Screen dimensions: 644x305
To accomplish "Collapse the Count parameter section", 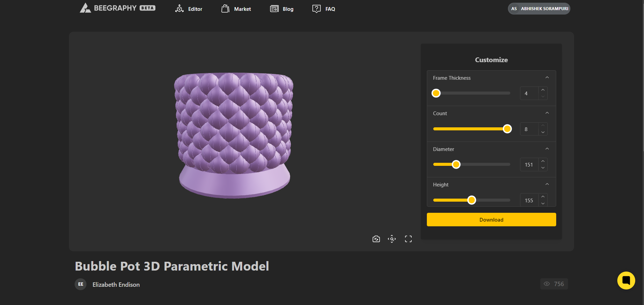I will click(547, 113).
